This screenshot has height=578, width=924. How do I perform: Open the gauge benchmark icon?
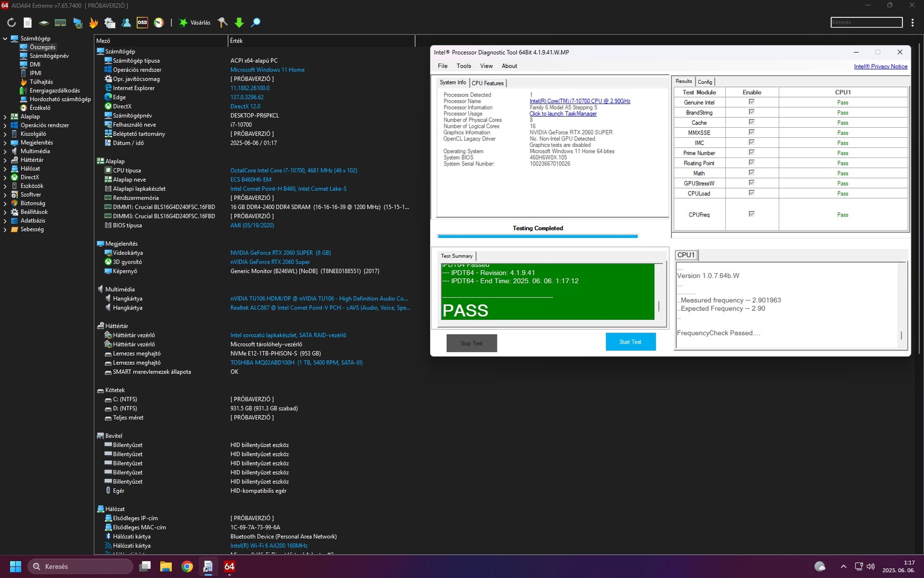click(159, 22)
